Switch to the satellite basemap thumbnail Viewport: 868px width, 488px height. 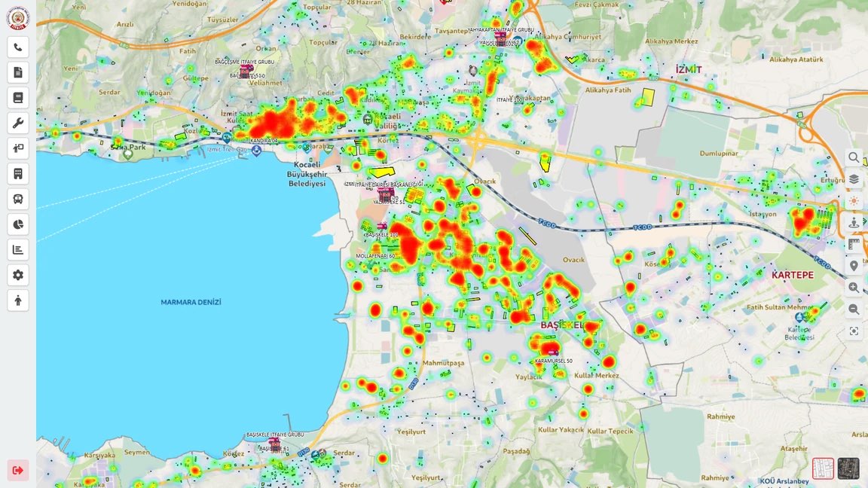point(848,468)
